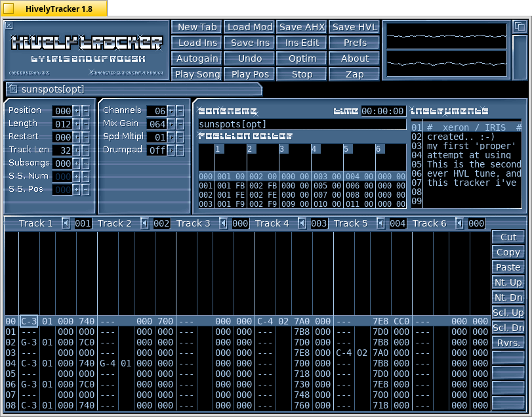Image resolution: width=532 pixels, height=417 pixels.
Task: Click the Cut track button
Action: point(508,236)
